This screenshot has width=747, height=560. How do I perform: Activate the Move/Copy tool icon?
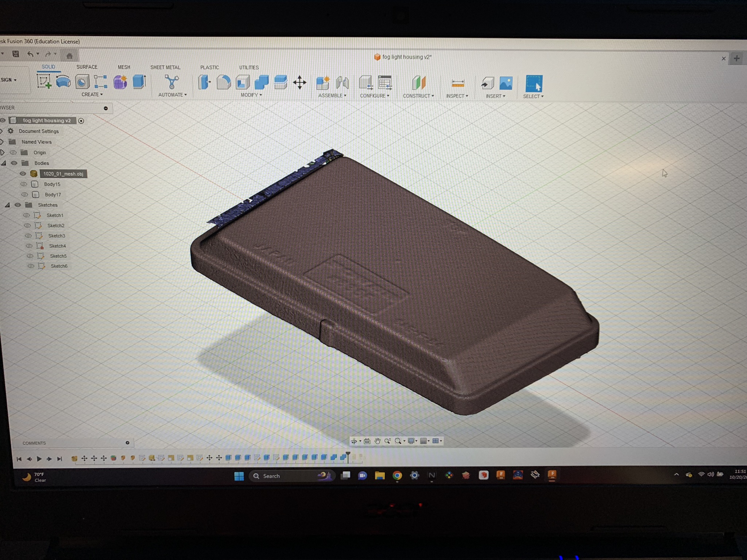coord(299,83)
